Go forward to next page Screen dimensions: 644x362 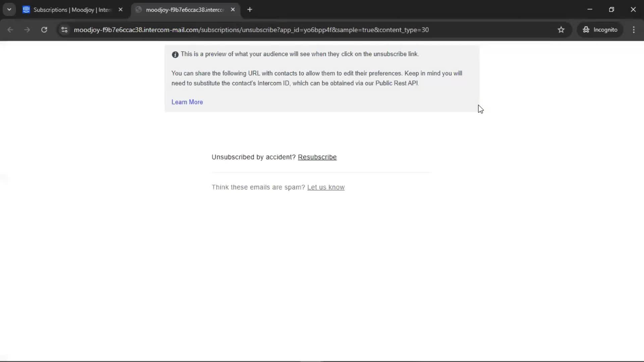(27, 30)
